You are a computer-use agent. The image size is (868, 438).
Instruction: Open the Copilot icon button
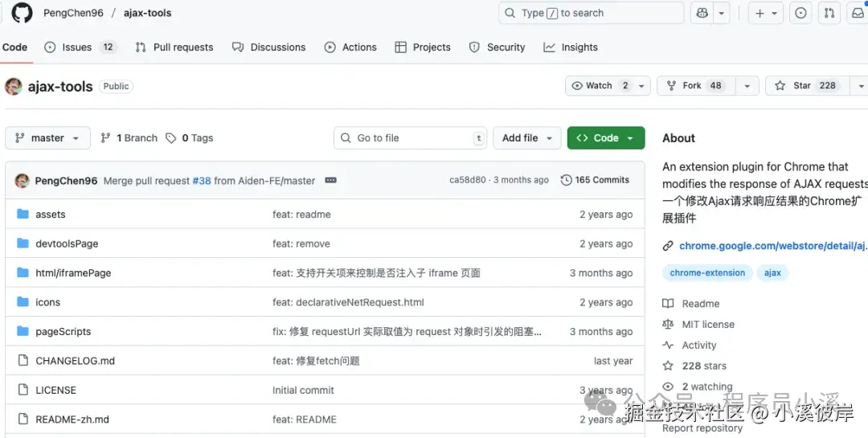[702, 13]
